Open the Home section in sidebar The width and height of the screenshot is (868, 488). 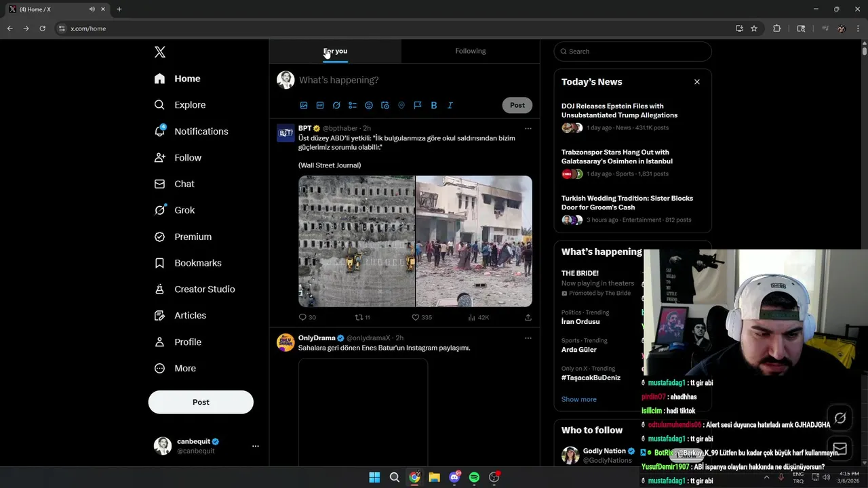178,79
